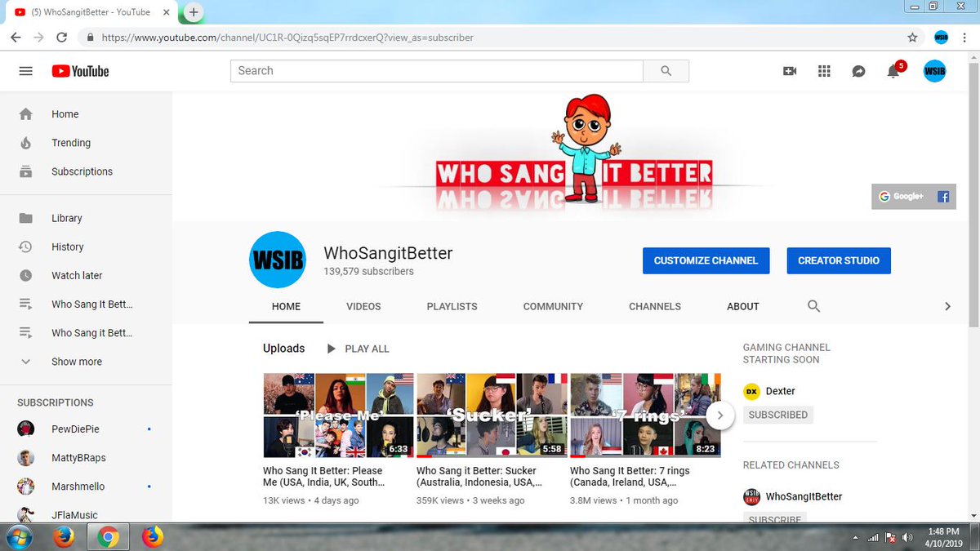This screenshot has height=551, width=980.
Task: Click the YouTube logo
Action: click(80, 71)
